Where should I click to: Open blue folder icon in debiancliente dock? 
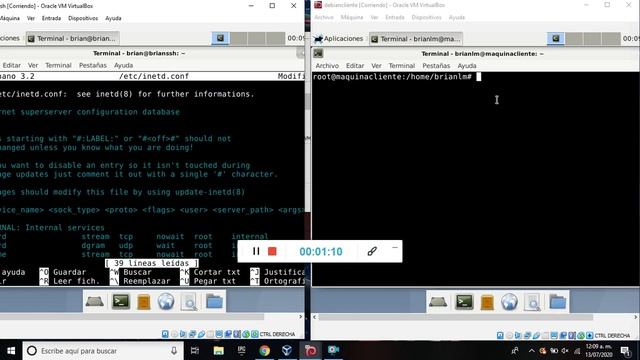click(x=558, y=302)
